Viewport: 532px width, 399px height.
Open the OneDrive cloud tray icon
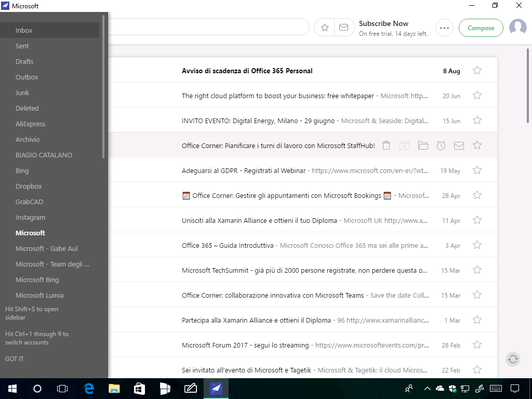click(440, 388)
